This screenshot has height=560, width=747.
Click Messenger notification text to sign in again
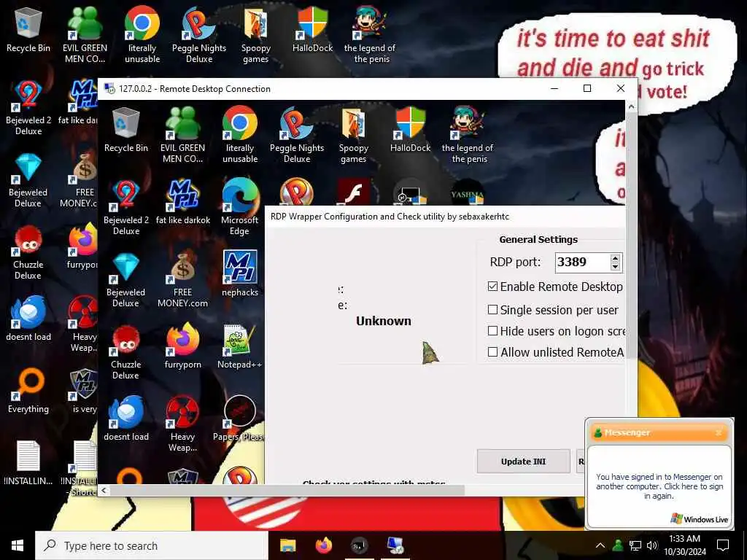[659, 486]
